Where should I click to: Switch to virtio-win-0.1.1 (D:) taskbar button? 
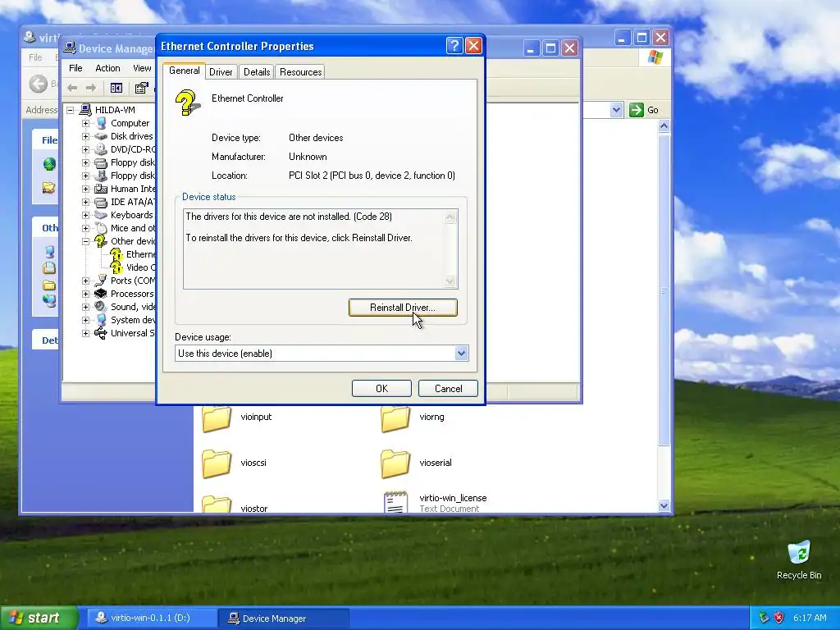pyautogui.click(x=151, y=618)
